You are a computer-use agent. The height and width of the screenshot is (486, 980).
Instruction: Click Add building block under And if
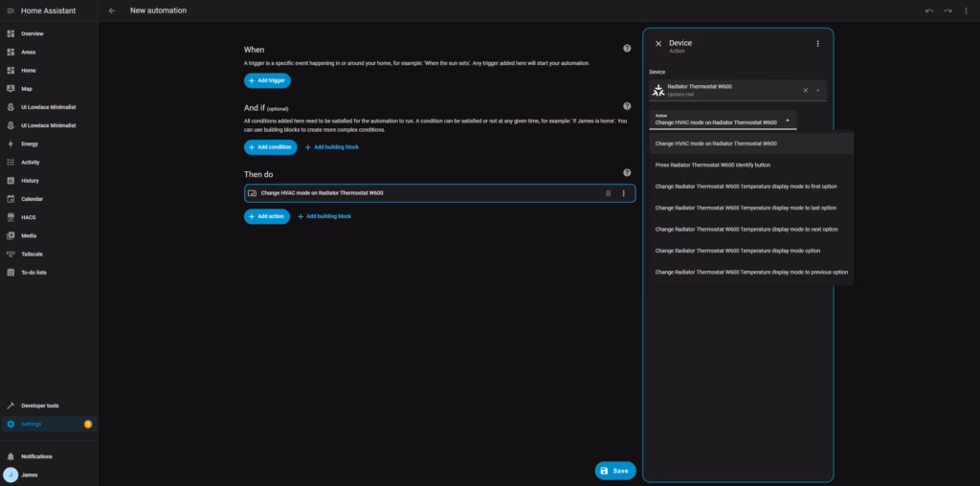331,146
